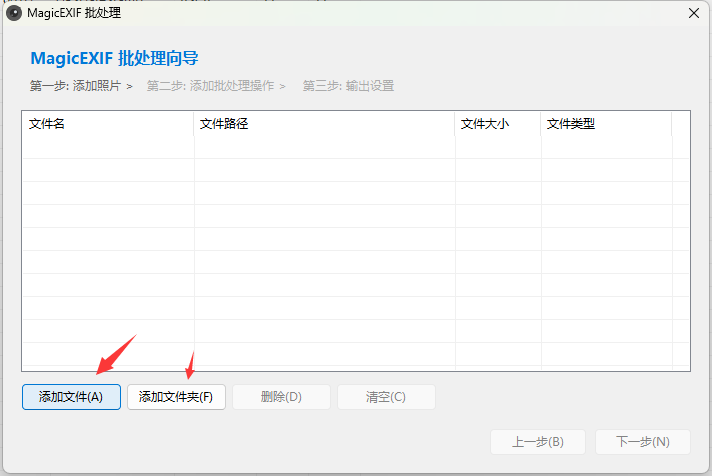This screenshot has width=712, height=476.
Task: Click the MagicEXIF app icon in title bar
Action: click(14, 13)
